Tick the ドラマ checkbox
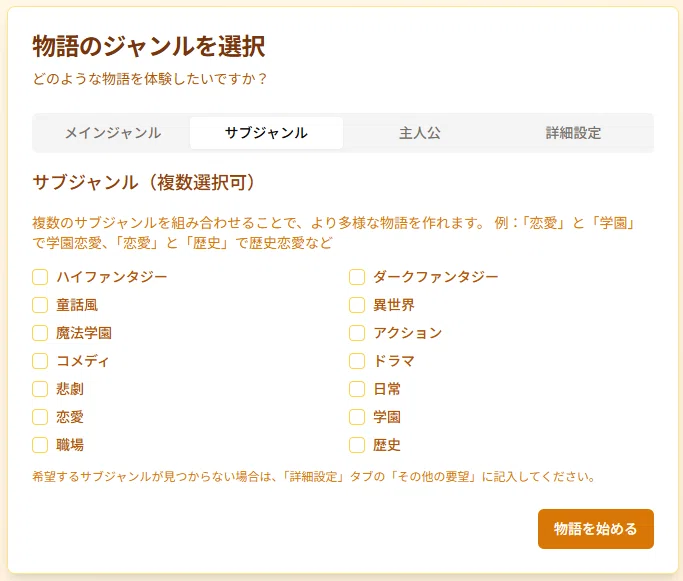Screen dimensions: 683x581 tap(357, 361)
